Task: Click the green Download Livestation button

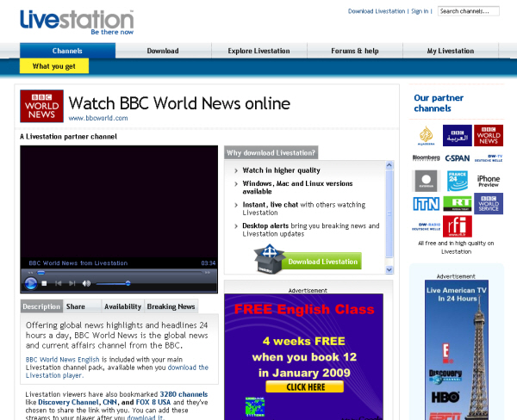Action: click(322, 262)
